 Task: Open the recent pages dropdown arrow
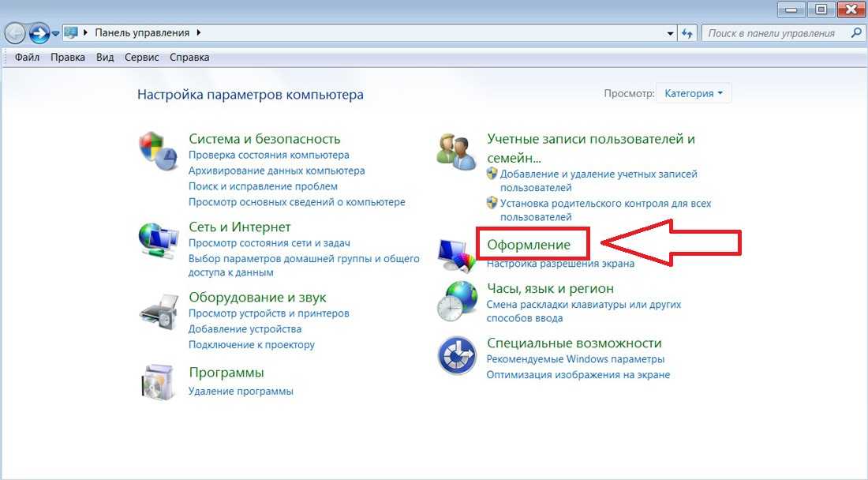[x=55, y=34]
